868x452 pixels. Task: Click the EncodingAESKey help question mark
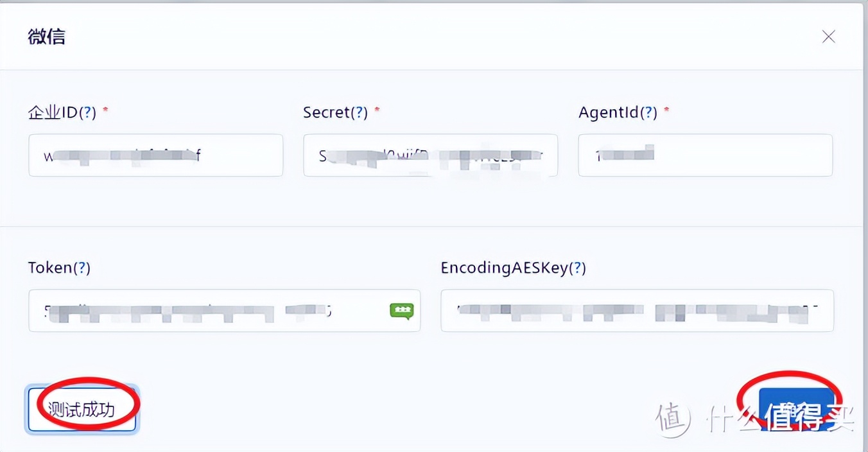[x=577, y=268]
